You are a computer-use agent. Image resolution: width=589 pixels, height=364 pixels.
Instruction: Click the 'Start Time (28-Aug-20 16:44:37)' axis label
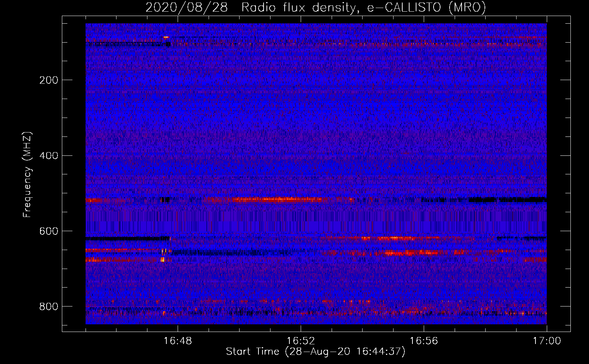click(316, 352)
